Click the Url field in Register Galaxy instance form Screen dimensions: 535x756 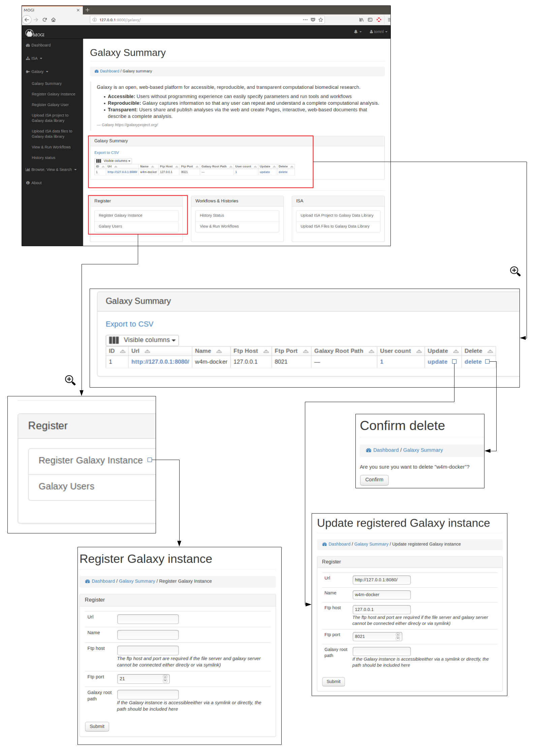click(148, 619)
